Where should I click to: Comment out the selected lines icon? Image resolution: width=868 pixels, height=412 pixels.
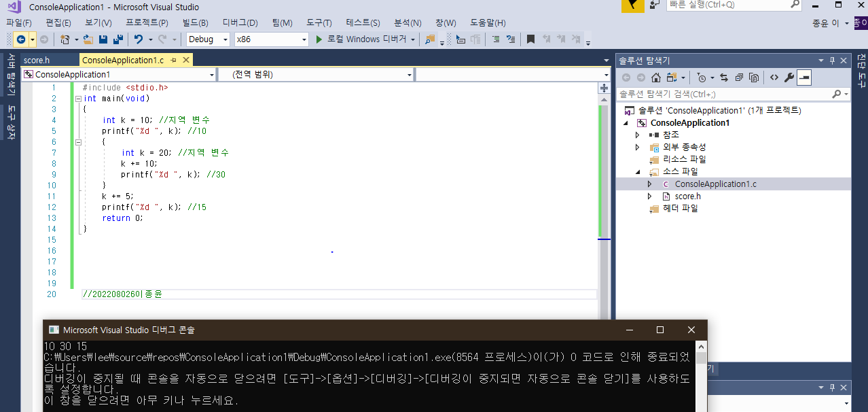tap(495, 39)
